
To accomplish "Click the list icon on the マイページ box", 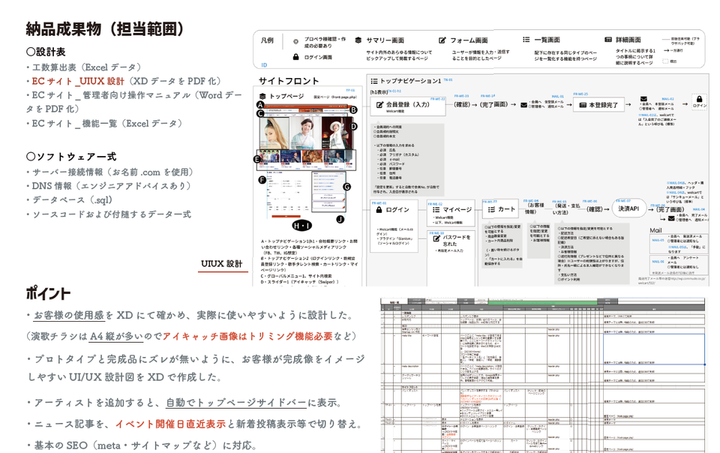I will (x=436, y=209).
